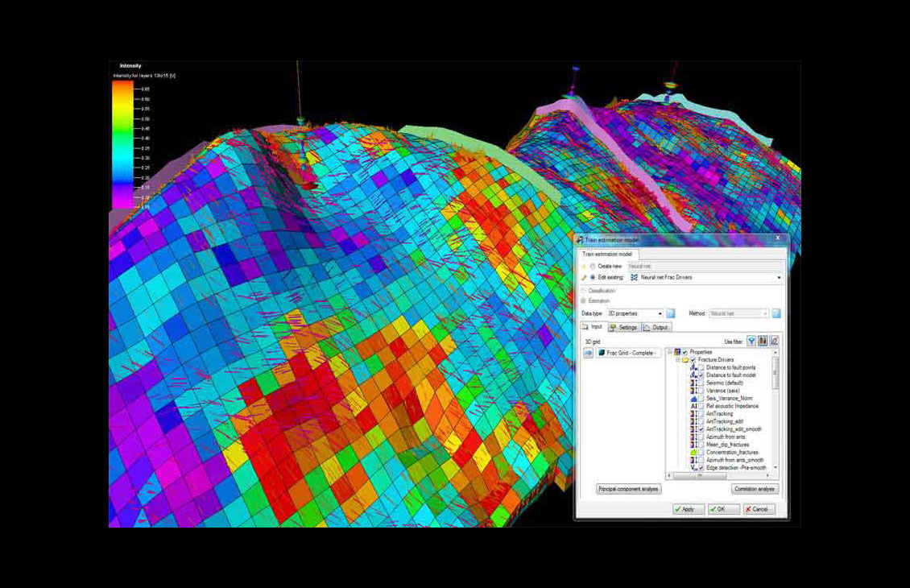Click the middle Use filter icon
910x588 pixels.
click(763, 342)
